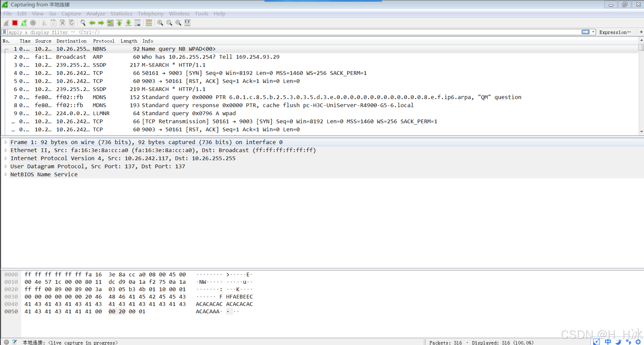The width and height of the screenshot is (644, 345).
Task: Expand the NetBIOS Name Service details
Action: tap(6, 174)
